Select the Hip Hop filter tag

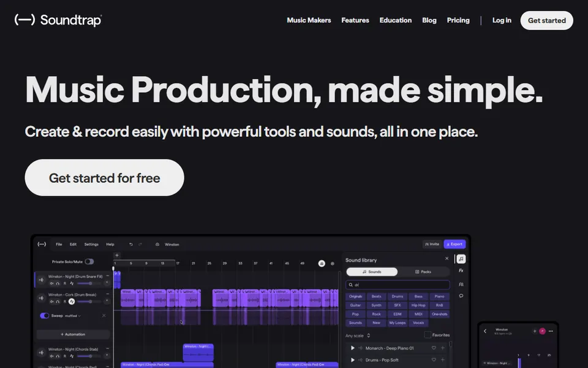[x=418, y=305]
